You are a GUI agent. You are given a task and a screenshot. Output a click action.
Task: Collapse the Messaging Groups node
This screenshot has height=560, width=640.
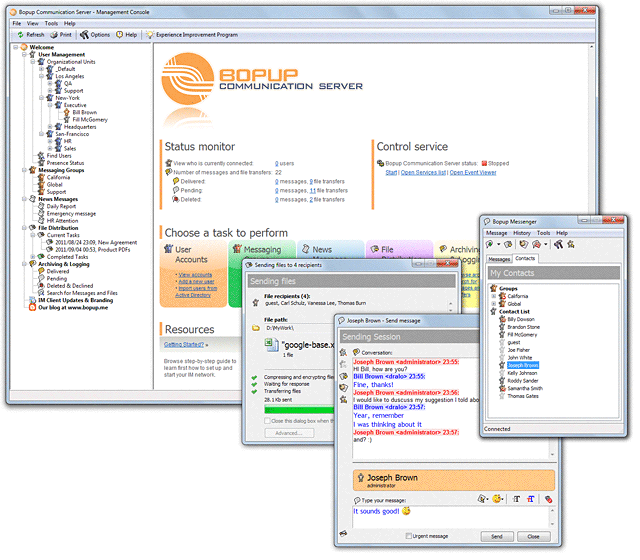tap(24, 170)
